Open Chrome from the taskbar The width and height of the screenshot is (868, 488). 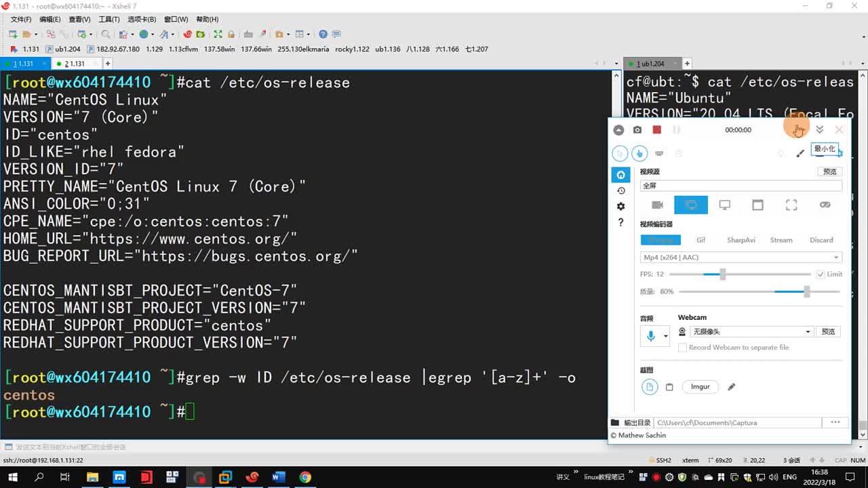point(305,477)
